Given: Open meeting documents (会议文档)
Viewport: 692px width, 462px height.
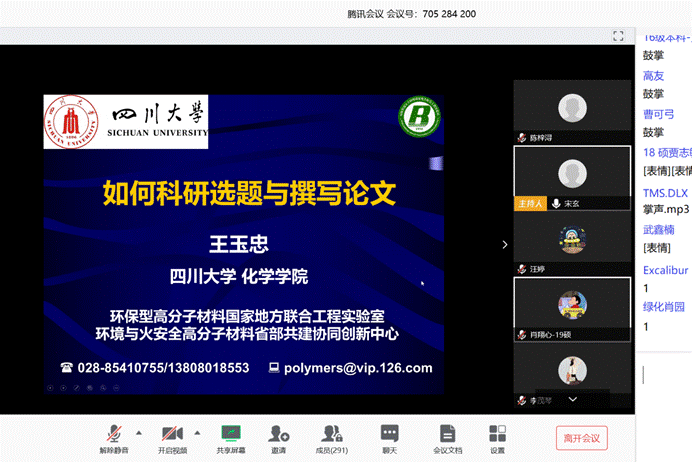Looking at the screenshot, I should click(447, 434).
